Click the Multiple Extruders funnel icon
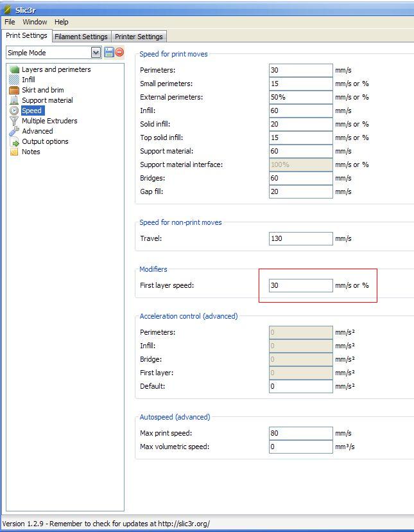414x532 pixels. pyautogui.click(x=14, y=121)
